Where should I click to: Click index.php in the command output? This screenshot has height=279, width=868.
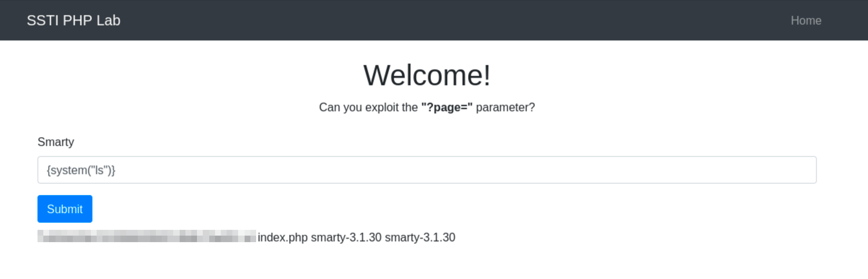[282, 237]
